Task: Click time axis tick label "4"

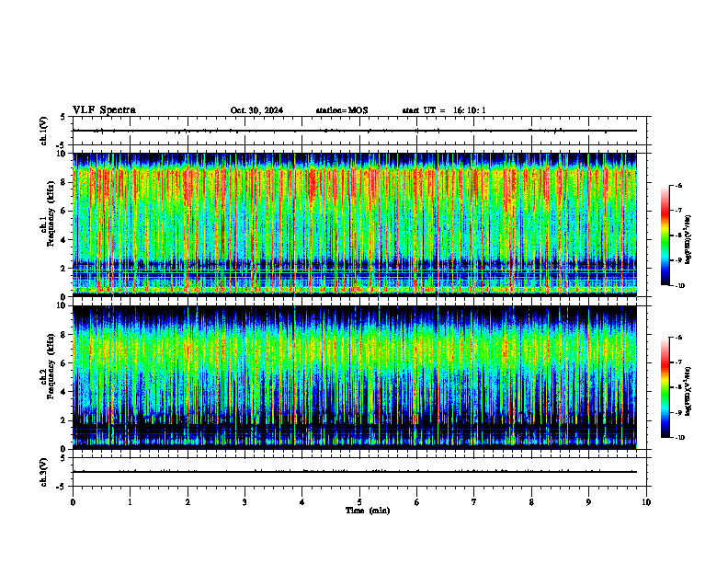Action: [302, 502]
